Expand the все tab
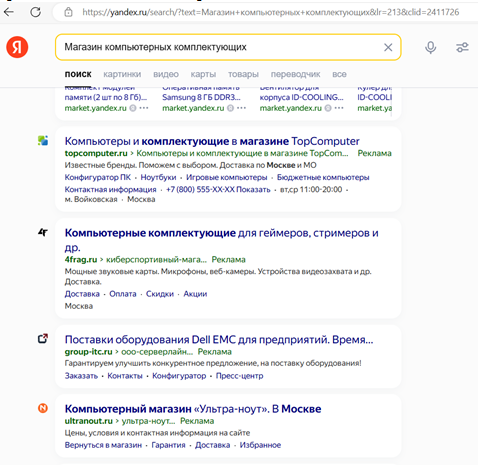 (339, 74)
